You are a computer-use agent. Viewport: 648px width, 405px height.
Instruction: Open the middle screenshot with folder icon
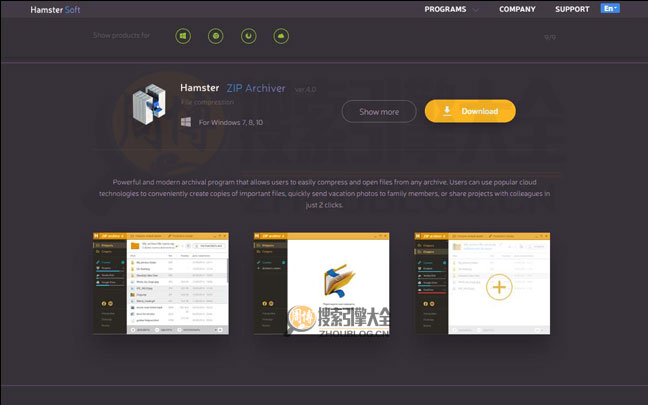click(x=322, y=284)
